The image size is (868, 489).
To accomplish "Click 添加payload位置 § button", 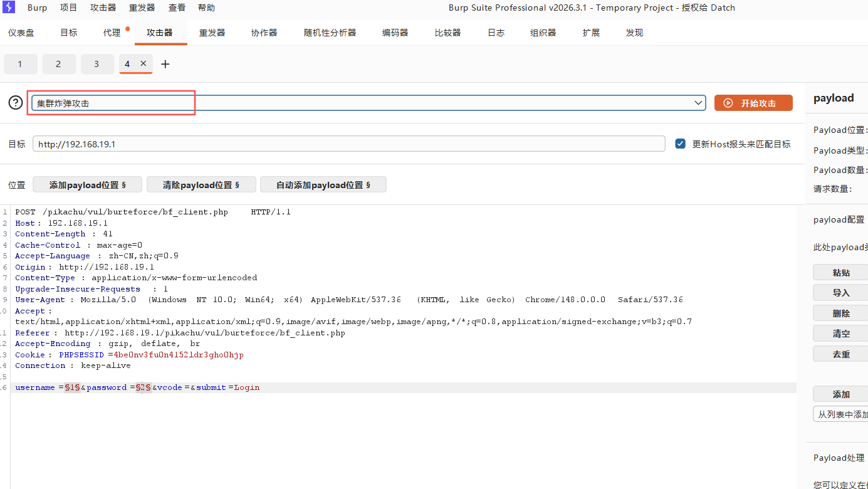I will pyautogui.click(x=87, y=184).
